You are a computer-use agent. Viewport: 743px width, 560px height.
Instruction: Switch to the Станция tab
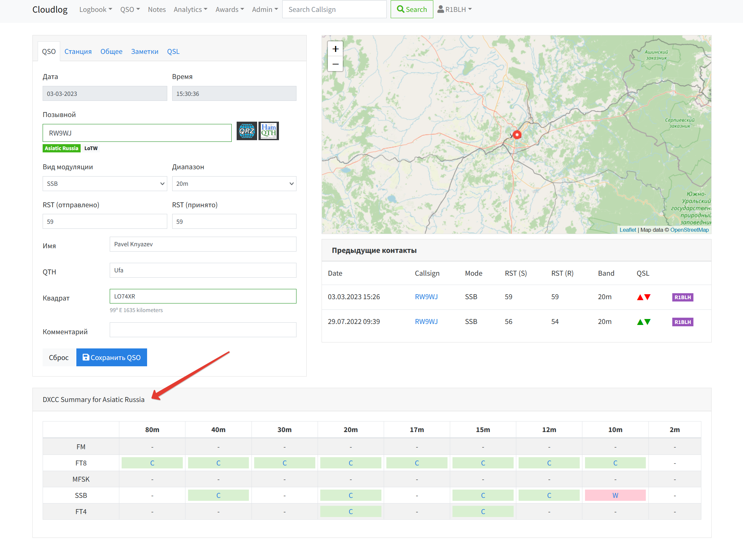click(78, 51)
